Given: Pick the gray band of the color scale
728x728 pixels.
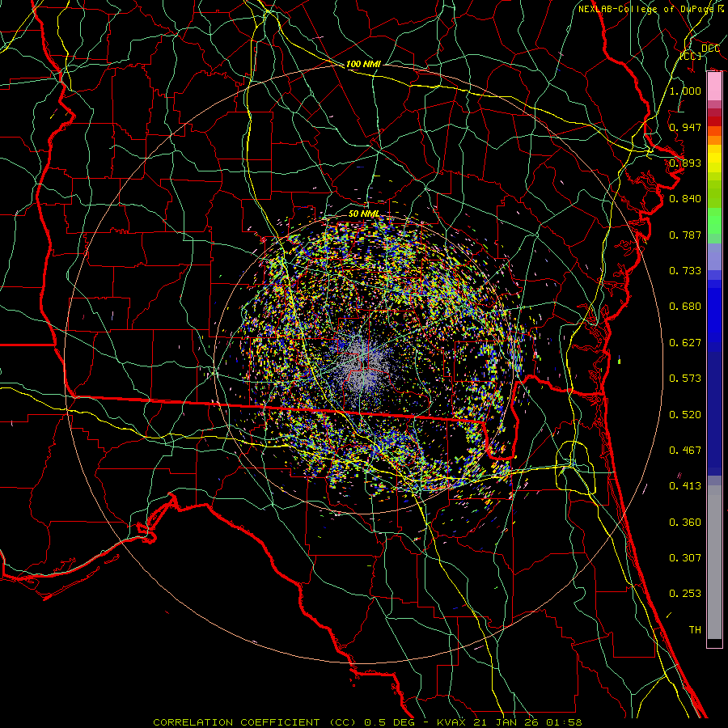Looking at the screenshot, I should pyautogui.click(x=714, y=562).
